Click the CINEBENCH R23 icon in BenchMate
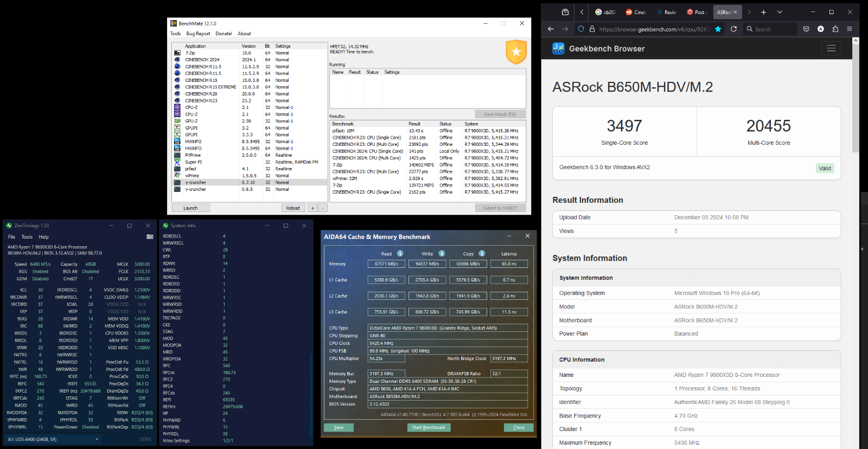Image resolution: width=868 pixels, height=449 pixels. point(177,101)
